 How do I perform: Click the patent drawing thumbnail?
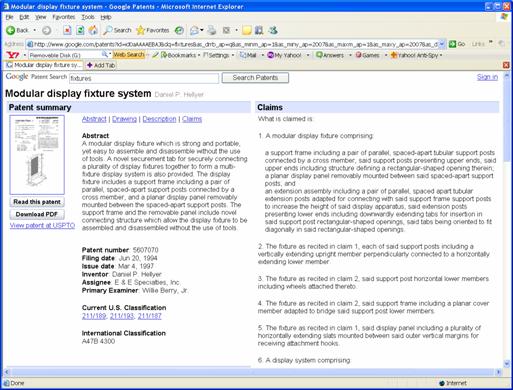pyautogui.click(x=37, y=155)
